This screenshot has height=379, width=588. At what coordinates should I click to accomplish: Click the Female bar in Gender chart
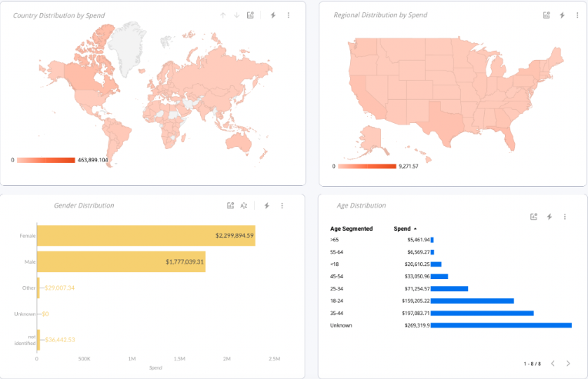click(x=145, y=235)
